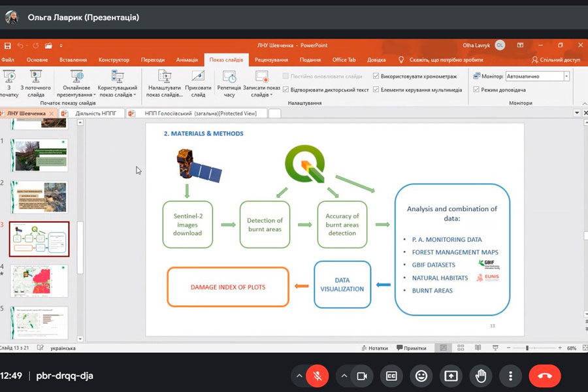Switch to the Анімація ribbon tab
The width and height of the screenshot is (588, 392).
[x=187, y=59]
